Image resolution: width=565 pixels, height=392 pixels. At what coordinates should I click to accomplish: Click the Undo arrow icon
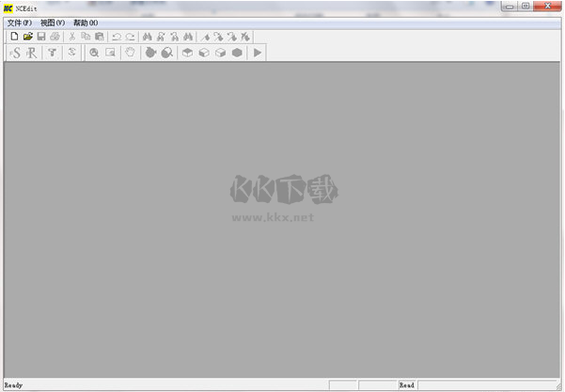click(x=117, y=37)
